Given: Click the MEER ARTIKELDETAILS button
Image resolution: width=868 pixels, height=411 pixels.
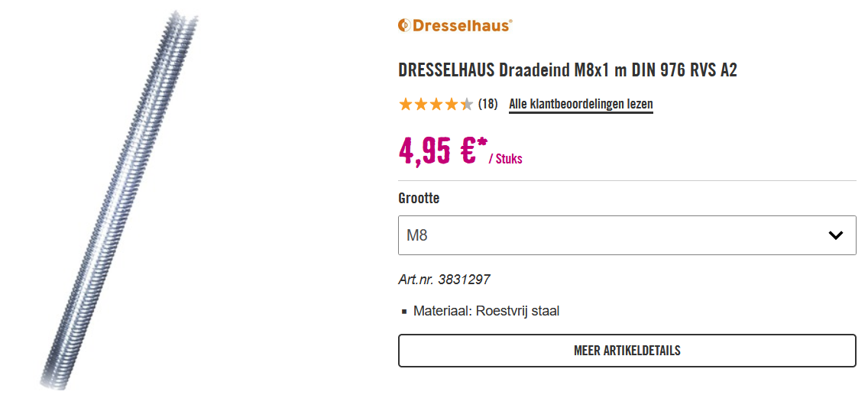Looking at the screenshot, I should pos(627,351).
